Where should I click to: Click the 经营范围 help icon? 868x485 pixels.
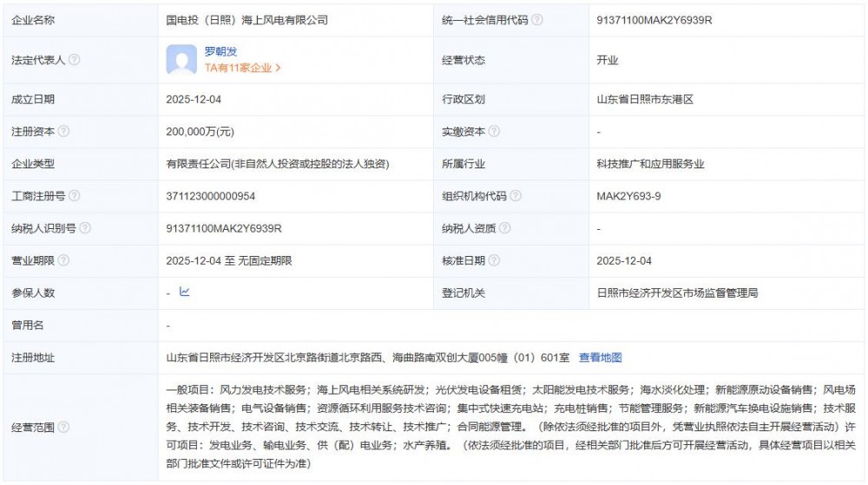pyautogui.click(x=63, y=427)
